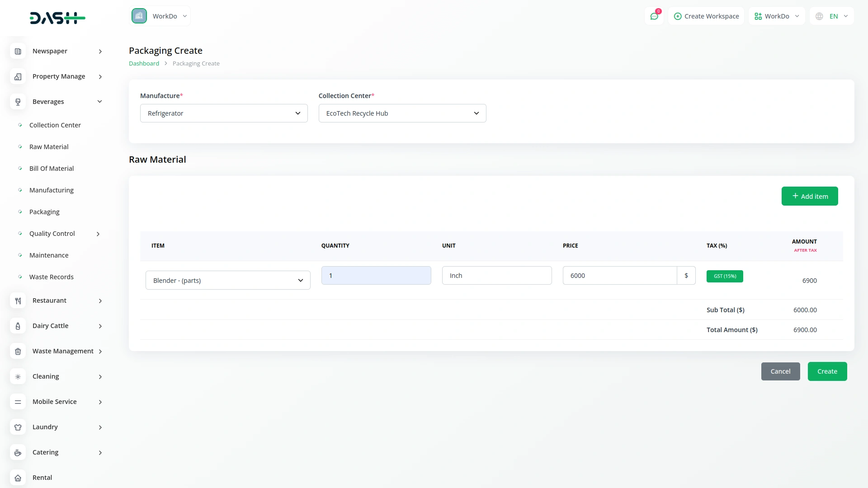Click the Rental house icon
The height and width of the screenshot is (488, 868).
(18, 478)
